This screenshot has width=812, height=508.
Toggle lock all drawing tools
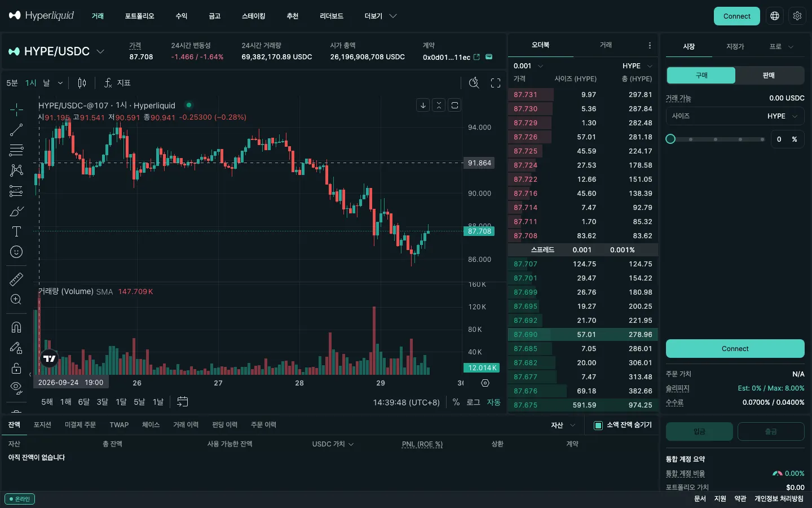coord(16,368)
